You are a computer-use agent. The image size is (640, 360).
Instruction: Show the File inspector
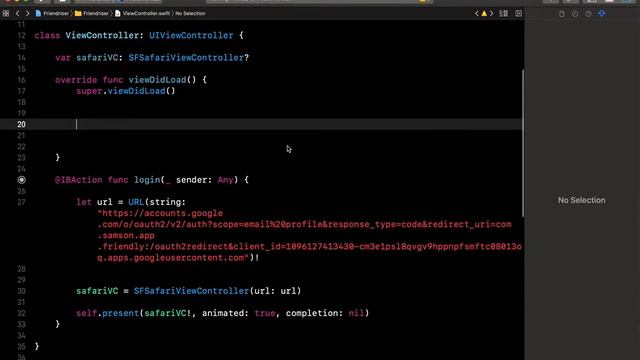click(x=562, y=14)
